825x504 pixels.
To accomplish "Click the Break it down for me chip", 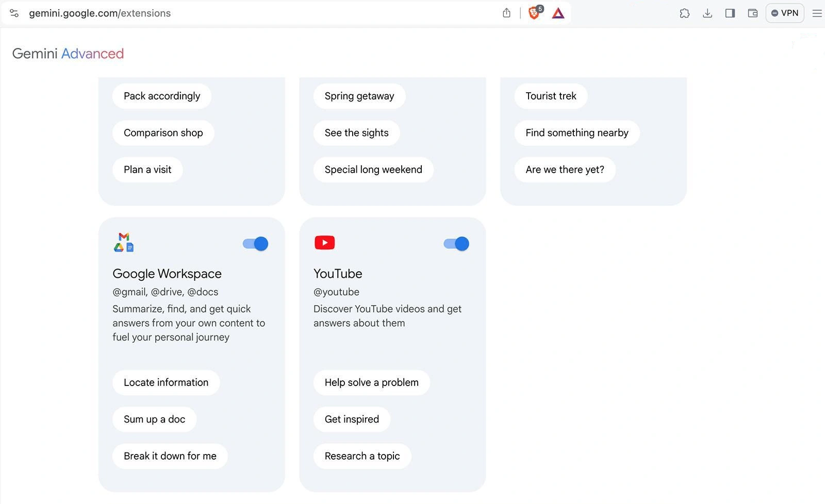I will [x=170, y=456].
